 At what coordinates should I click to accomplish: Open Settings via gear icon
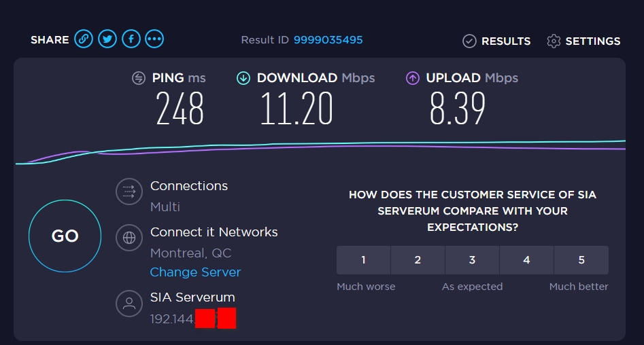click(x=554, y=41)
